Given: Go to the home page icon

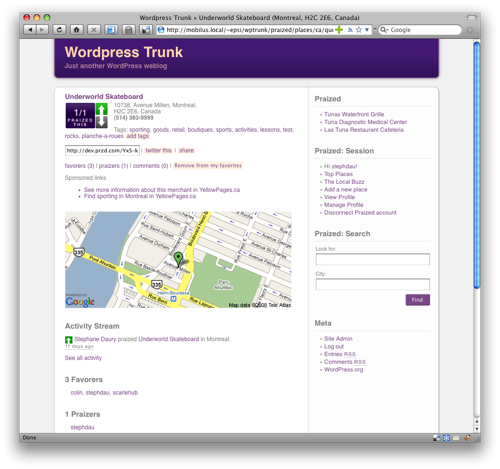Looking at the screenshot, I should coord(77,30).
